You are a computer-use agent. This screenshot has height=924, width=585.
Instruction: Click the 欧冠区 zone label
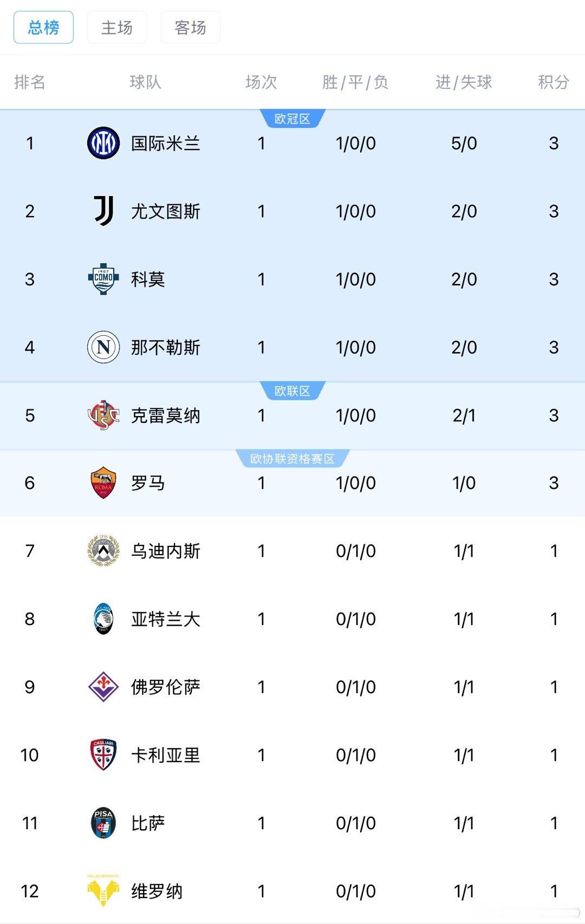click(292, 119)
